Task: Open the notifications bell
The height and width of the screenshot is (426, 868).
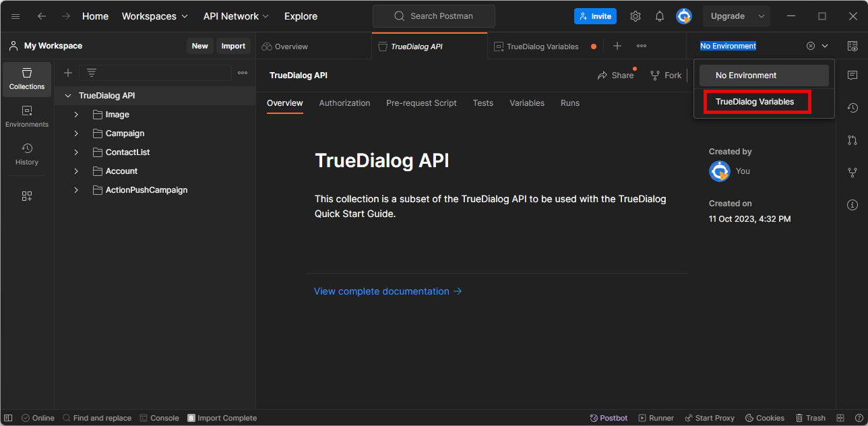Action: coord(660,16)
